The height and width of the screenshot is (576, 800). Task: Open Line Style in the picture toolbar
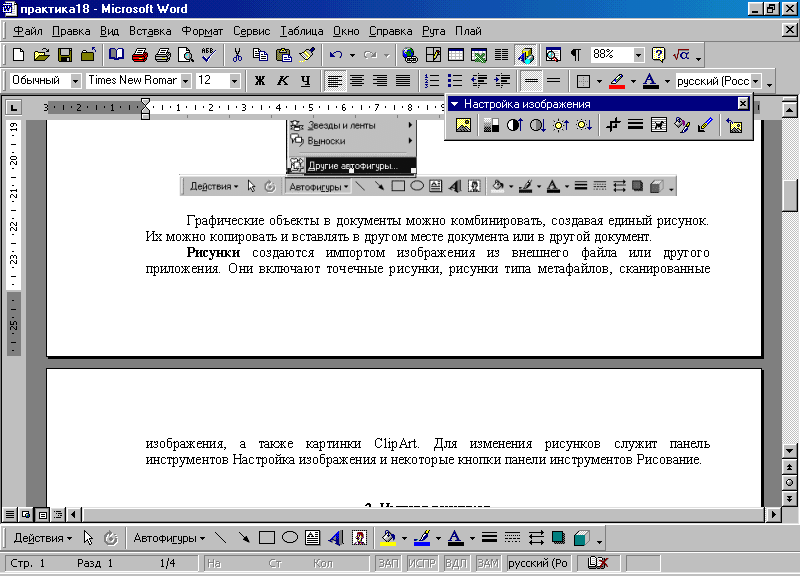point(635,125)
